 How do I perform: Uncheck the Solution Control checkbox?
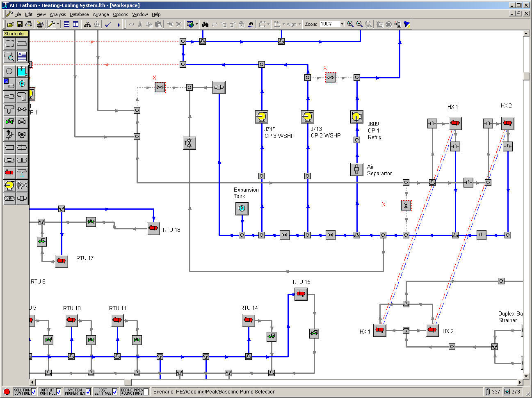[x=34, y=391]
